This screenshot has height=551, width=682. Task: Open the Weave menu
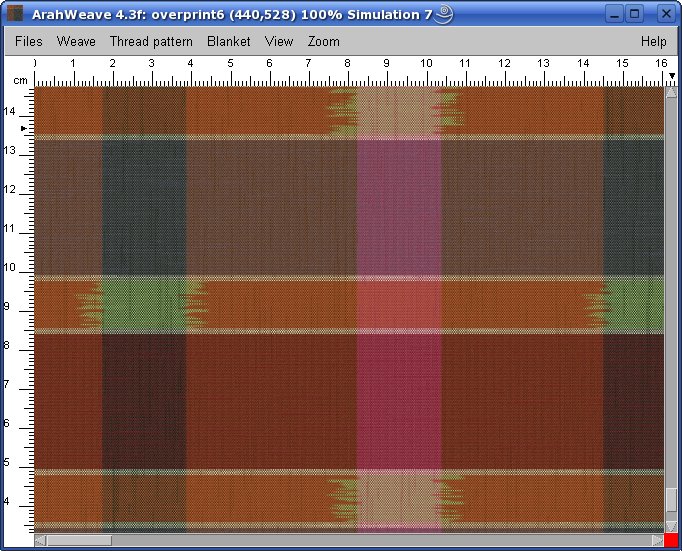76,41
